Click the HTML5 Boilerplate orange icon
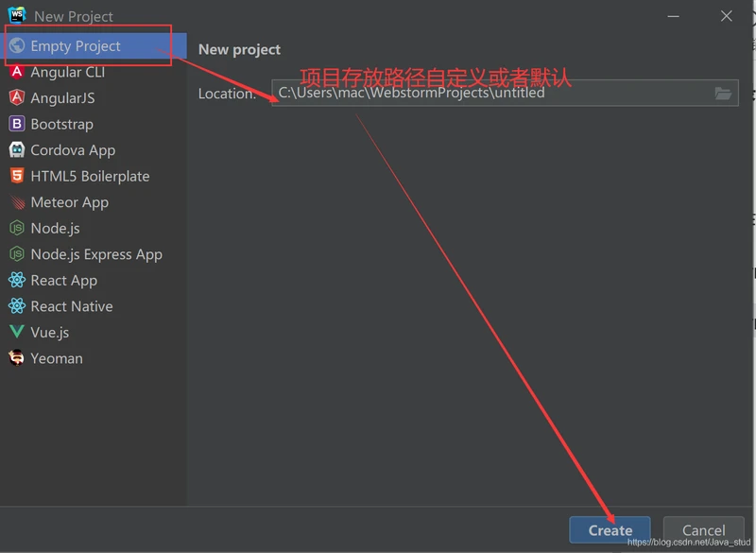Image resolution: width=756 pixels, height=553 pixels. coord(16,176)
